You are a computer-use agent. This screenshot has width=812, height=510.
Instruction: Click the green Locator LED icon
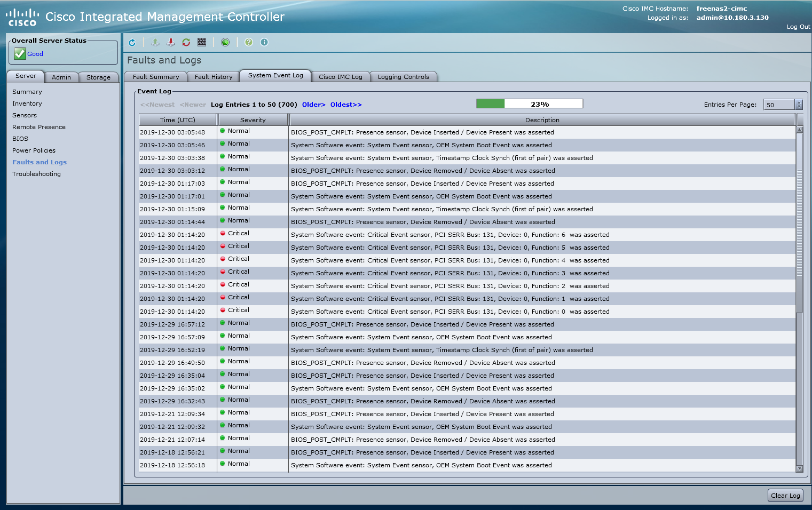225,42
